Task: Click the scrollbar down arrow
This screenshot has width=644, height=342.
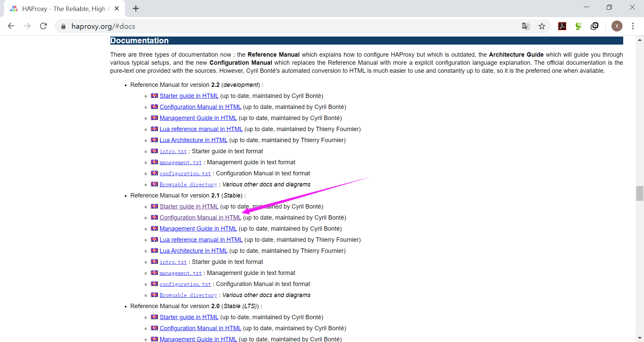Action: [x=640, y=338]
